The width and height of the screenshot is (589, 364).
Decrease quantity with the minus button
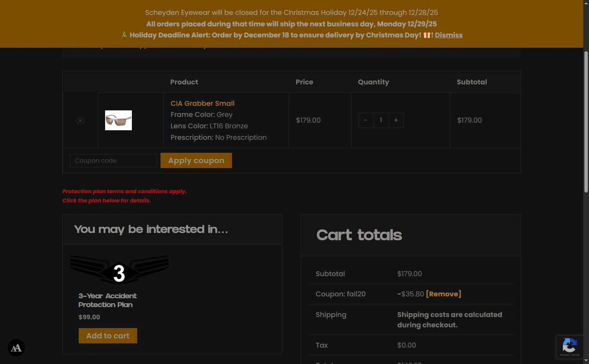(x=366, y=120)
